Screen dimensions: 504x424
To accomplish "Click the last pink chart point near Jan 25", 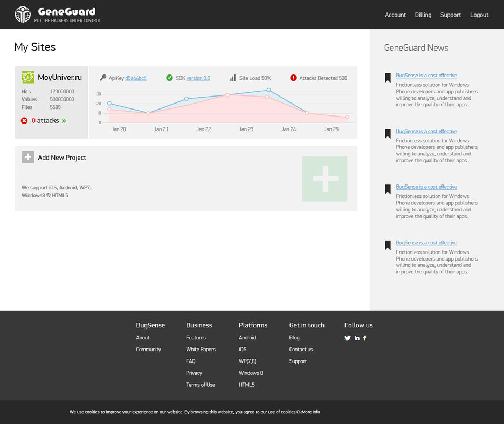I will point(347,117).
